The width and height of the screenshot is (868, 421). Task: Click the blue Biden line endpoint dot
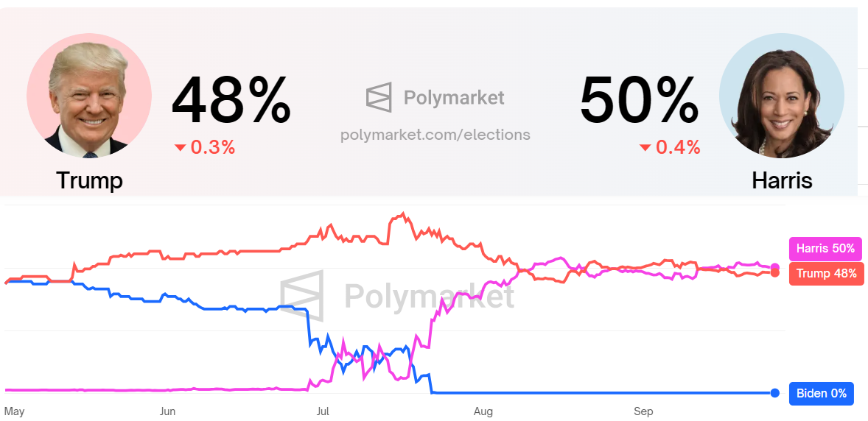point(775,393)
